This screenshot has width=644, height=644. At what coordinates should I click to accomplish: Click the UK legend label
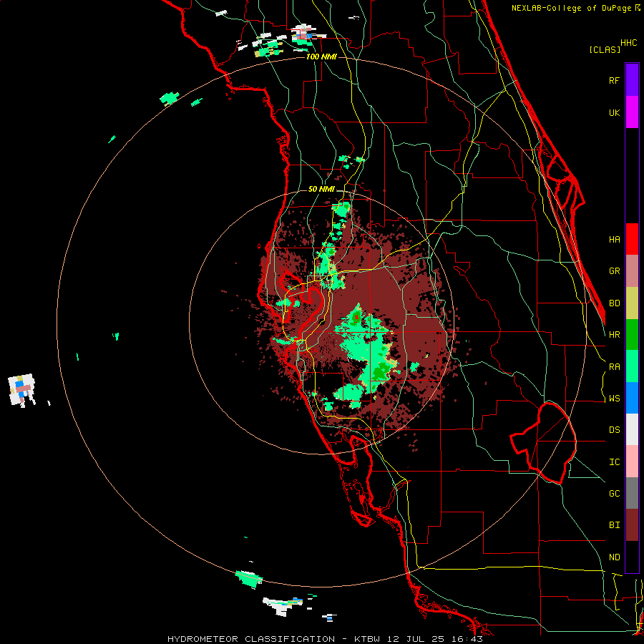[x=614, y=112]
